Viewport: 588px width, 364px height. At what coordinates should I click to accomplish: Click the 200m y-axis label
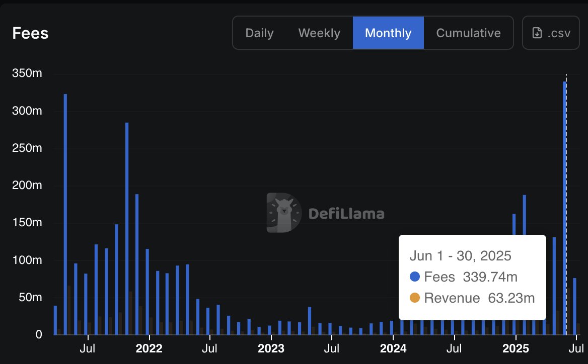pos(27,185)
